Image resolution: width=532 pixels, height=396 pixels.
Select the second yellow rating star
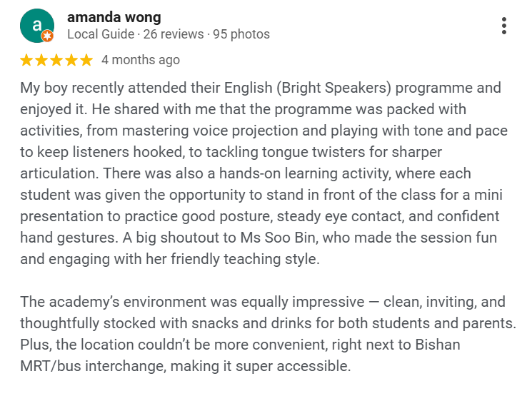click(x=41, y=60)
